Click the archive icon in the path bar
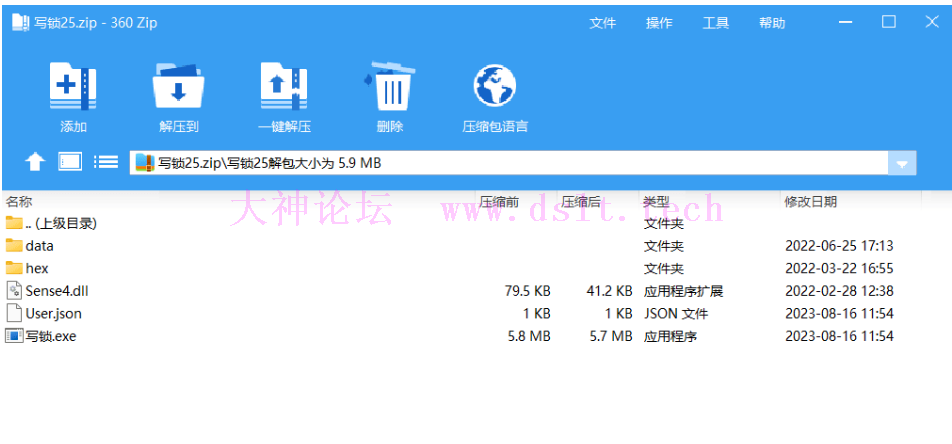This screenshot has height=444, width=952. [x=145, y=163]
